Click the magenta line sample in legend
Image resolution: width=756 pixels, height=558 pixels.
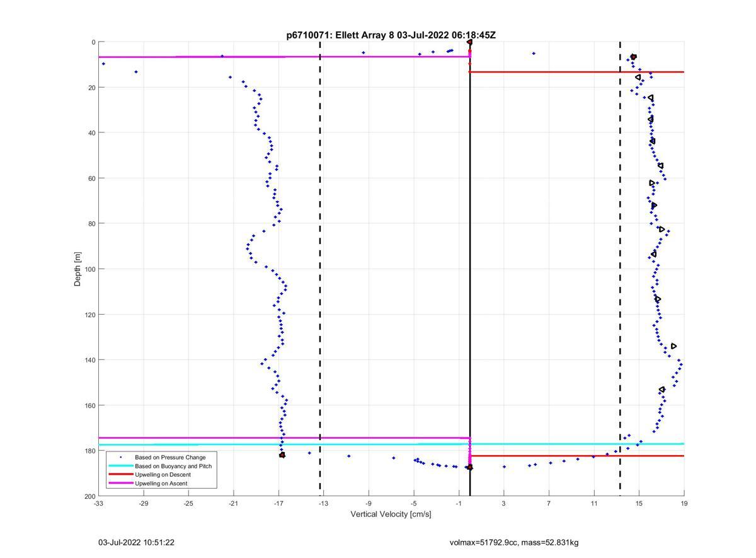pyautogui.click(x=120, y=483)
